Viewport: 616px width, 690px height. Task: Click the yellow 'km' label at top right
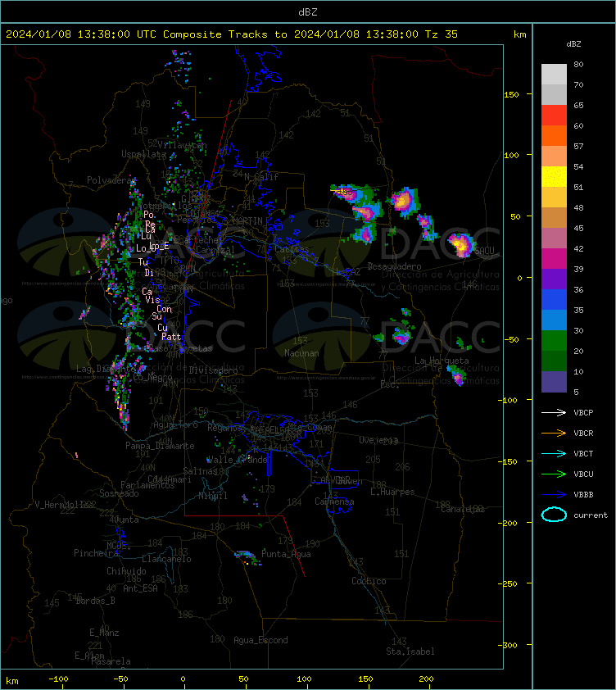[x=519, y=34]
